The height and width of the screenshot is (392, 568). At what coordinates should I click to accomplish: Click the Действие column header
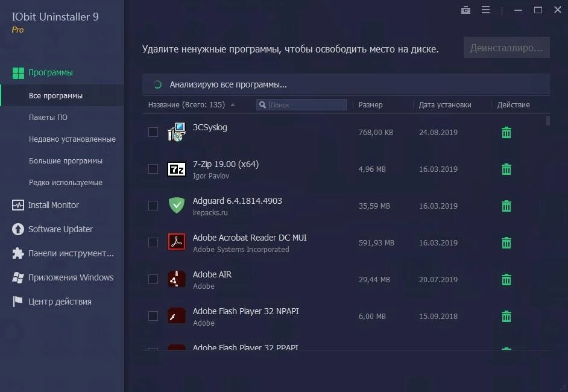513,105
